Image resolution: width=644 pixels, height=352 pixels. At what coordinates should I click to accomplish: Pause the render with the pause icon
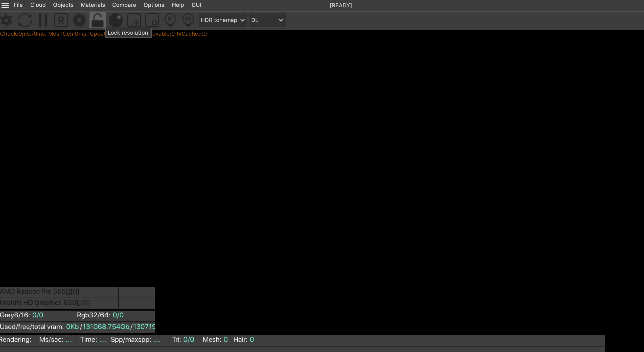click(x=43, y=20)
